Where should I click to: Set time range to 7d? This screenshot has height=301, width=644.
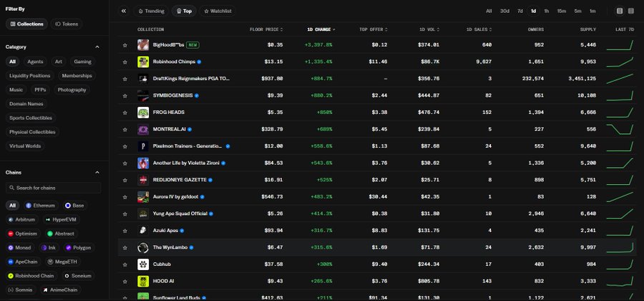520,11
